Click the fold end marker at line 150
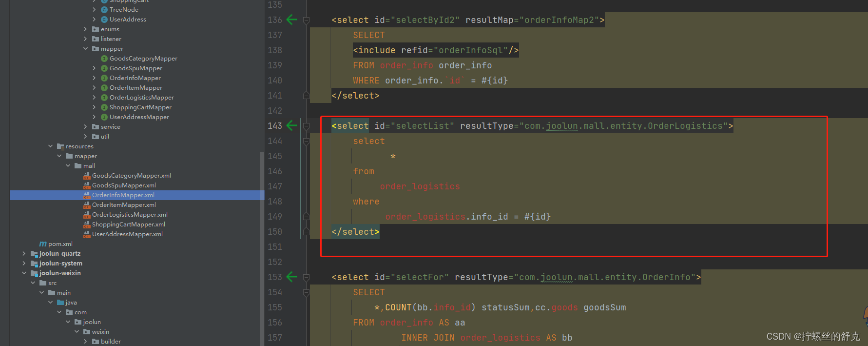868x346 pixels. point(306,231)
